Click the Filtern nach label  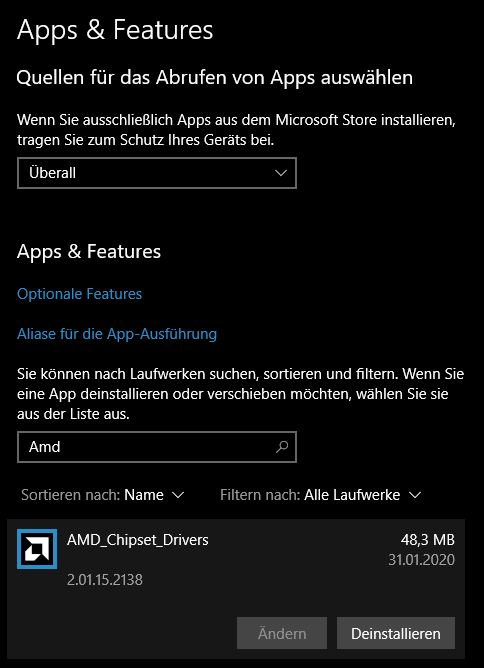(260, 495)
